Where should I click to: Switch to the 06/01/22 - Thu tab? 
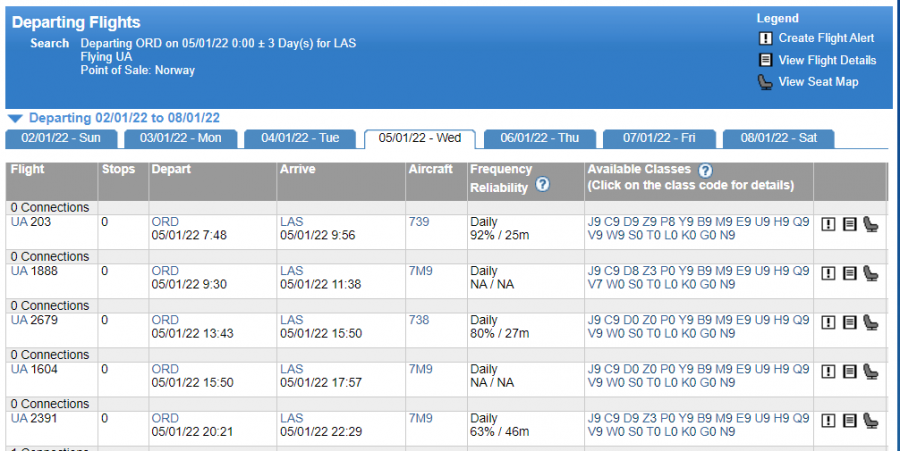click(x=540, y=138)
